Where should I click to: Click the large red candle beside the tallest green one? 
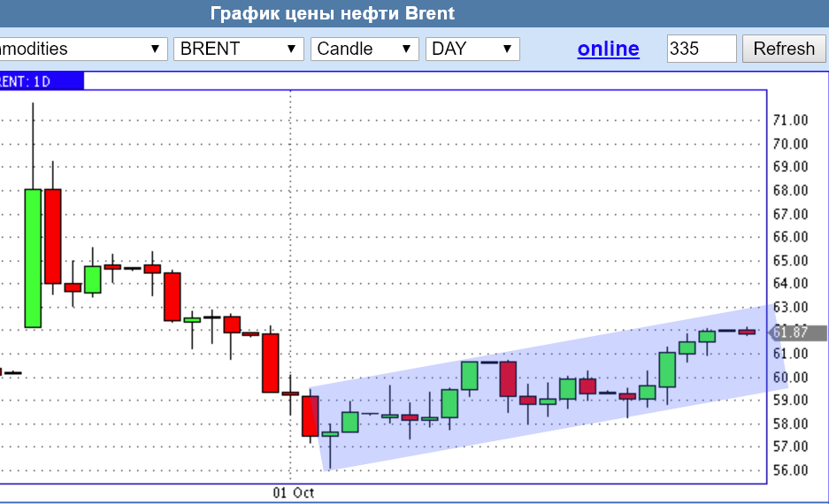tap(53, 235)
